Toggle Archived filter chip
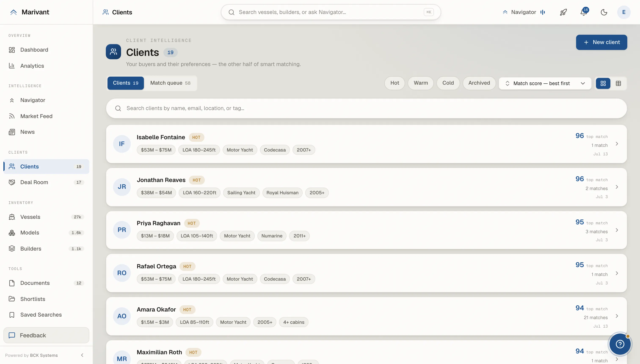This screenshot has width=640, height=364. point(479,83)
